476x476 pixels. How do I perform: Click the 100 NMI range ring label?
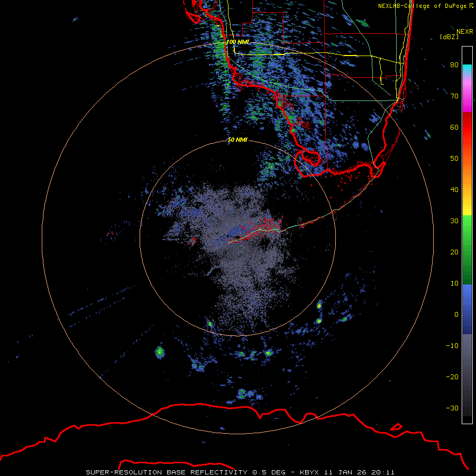click(x=237, y=42)
